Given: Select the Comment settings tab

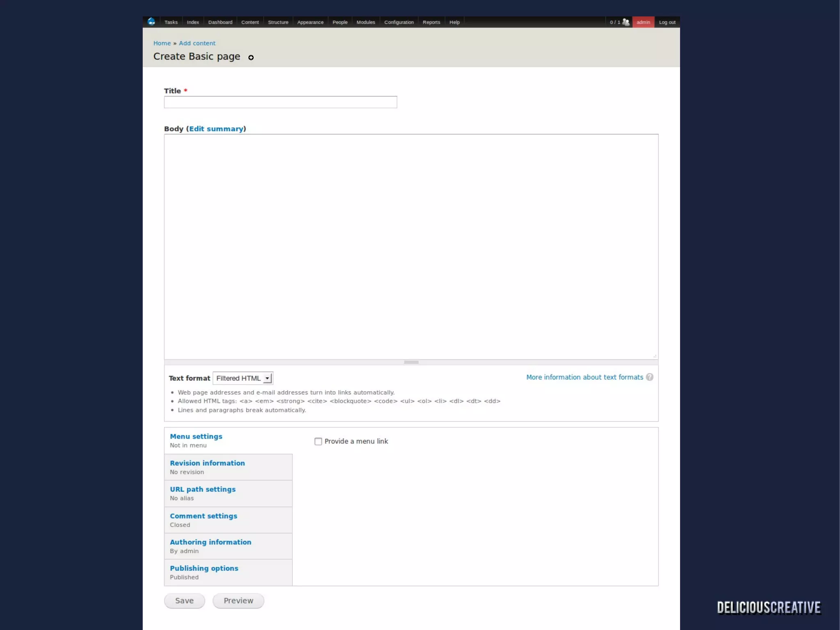Looking at the screenshot, I should [x=203, y=516].
